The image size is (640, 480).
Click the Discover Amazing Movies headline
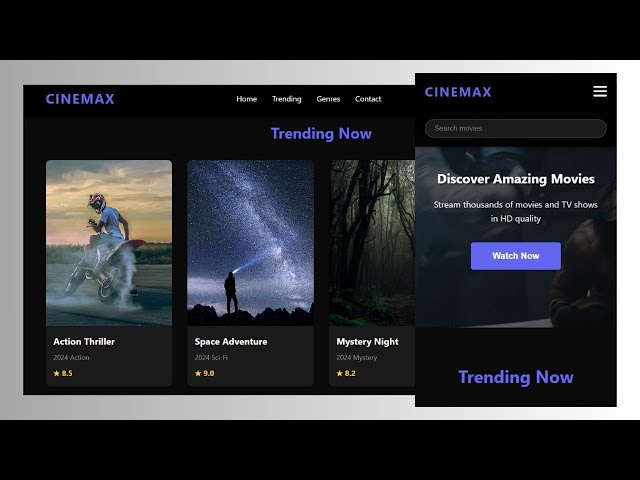[516, 179]
